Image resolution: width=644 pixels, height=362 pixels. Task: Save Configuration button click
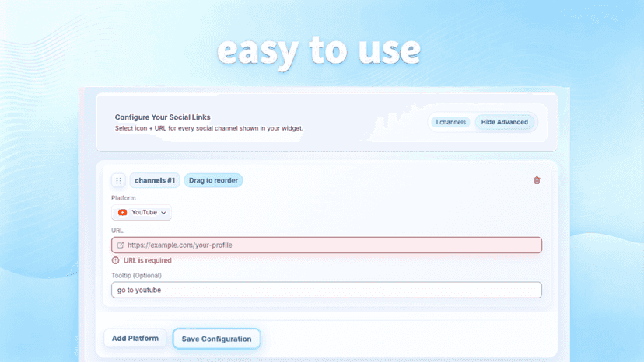click(x=216, y=339)
